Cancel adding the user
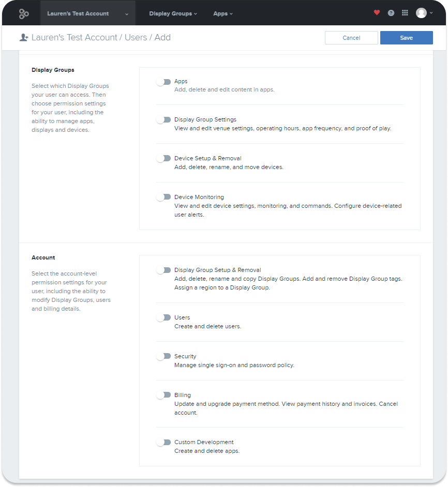 [351, 38]
